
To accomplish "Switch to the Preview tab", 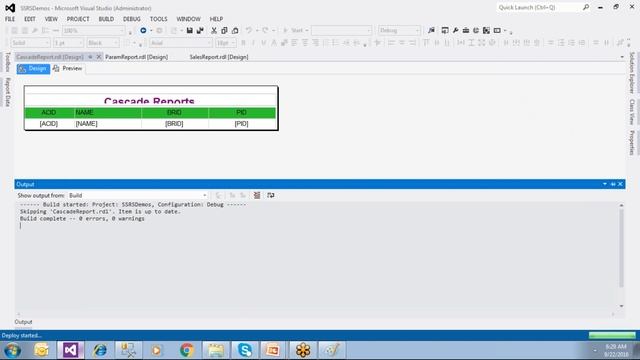I will click(68, 69).
